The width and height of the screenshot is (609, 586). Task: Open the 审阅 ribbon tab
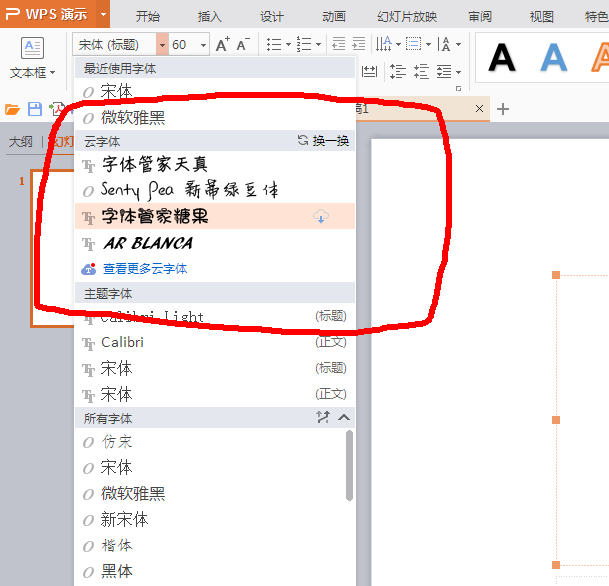480,16
